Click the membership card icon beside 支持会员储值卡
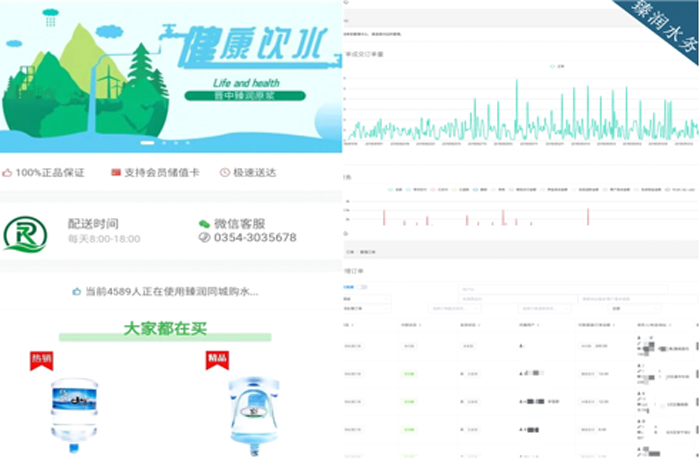 pos(116,172)
